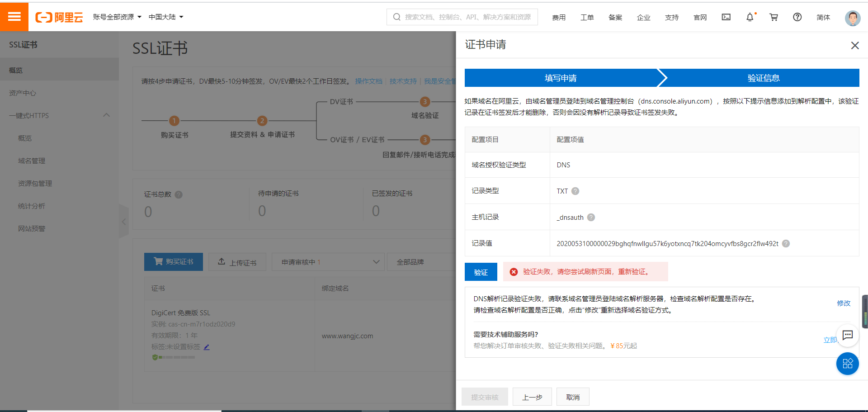
Task: Select 概览 at the top of the sidebar
Action: tap(59, 70)
